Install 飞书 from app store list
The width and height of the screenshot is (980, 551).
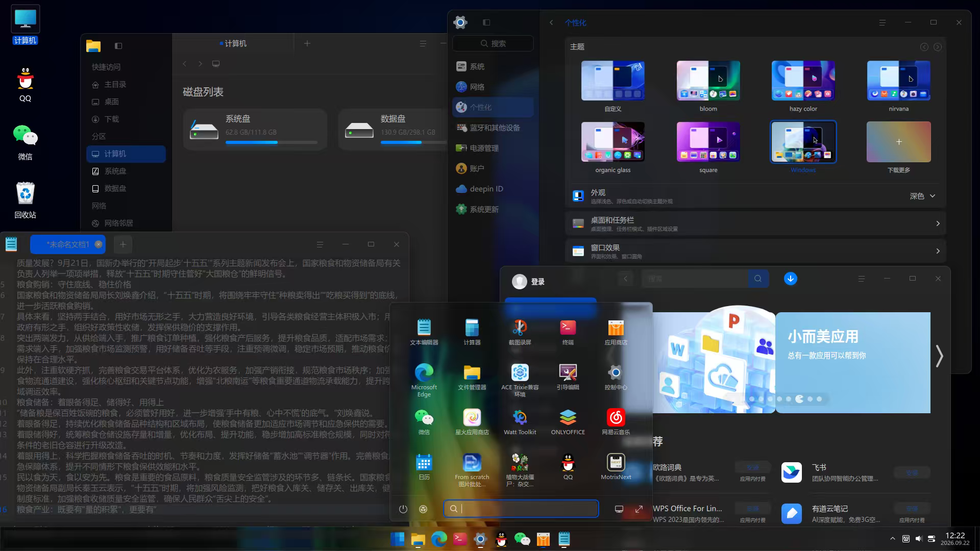point(912,473)
